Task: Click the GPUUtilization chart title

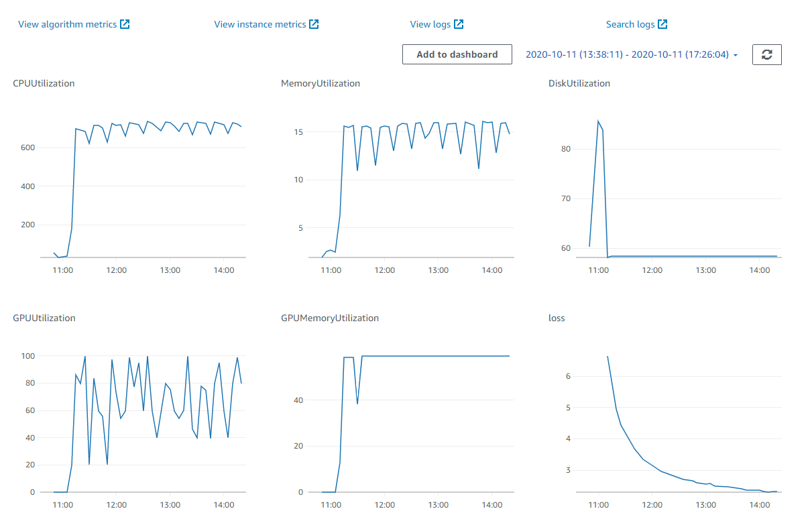Action: pyautogui.click(x=44, y=318)
